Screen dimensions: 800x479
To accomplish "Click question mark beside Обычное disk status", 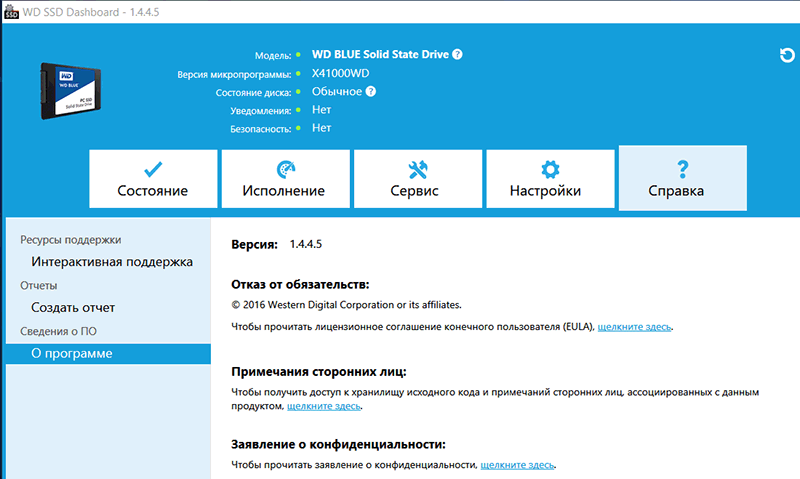I will [x=371, y=91].
